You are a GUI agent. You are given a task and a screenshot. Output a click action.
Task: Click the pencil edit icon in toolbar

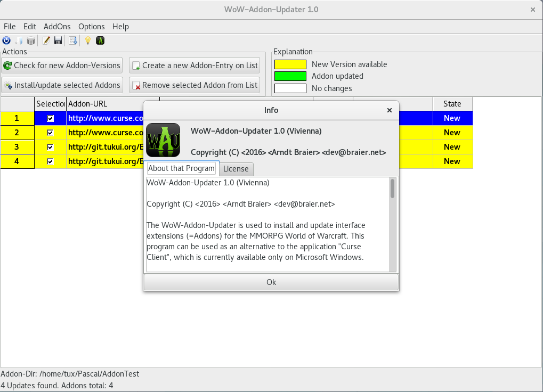click(x=46, y=41)
